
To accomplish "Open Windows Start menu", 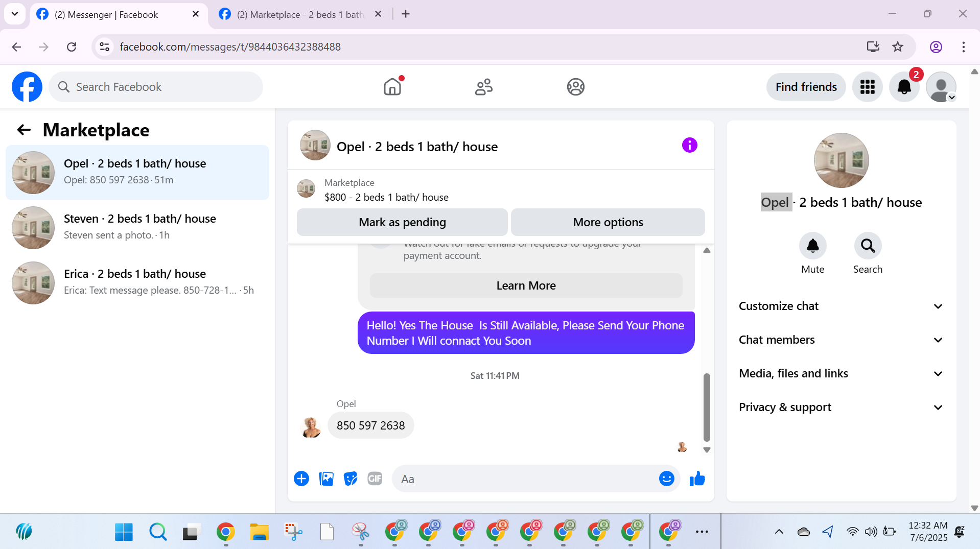I will pos(124,532).
